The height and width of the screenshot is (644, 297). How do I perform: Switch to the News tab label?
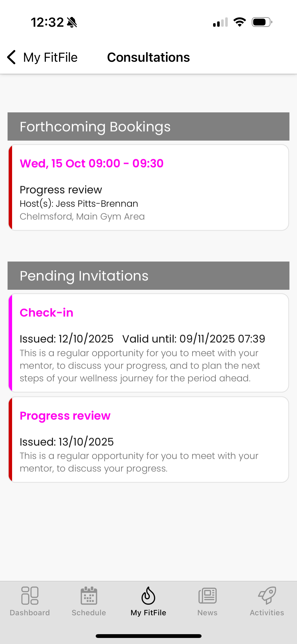tap(207, 613)
